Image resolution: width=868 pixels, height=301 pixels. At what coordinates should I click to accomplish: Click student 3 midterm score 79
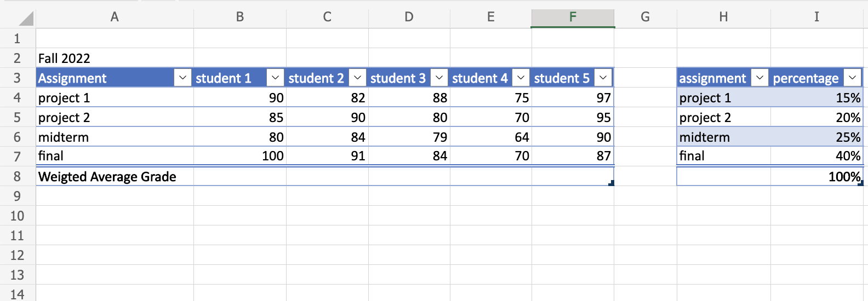coord(409,137)
